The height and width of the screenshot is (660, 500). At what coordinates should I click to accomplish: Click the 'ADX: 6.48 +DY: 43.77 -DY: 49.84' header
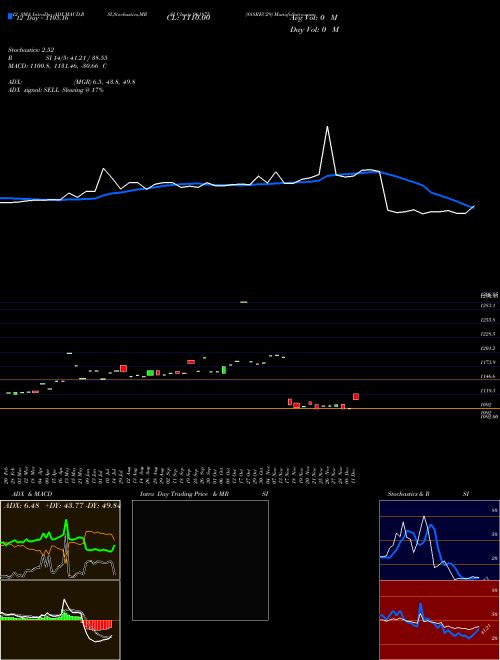[61, 506]
